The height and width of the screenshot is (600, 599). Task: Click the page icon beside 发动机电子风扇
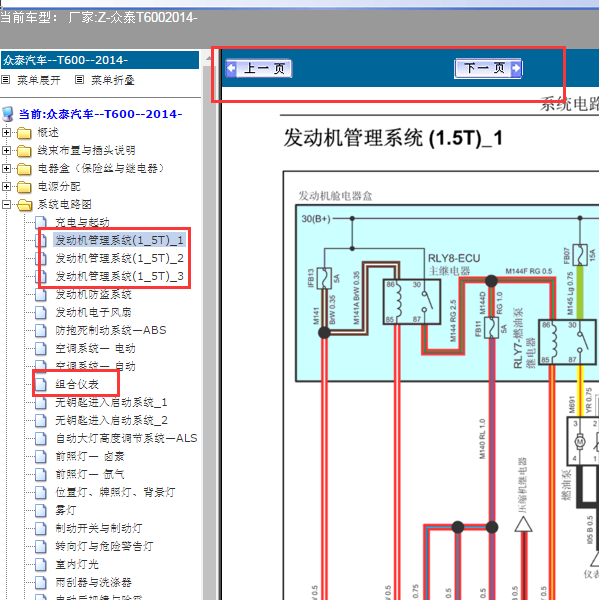(41, 312)
